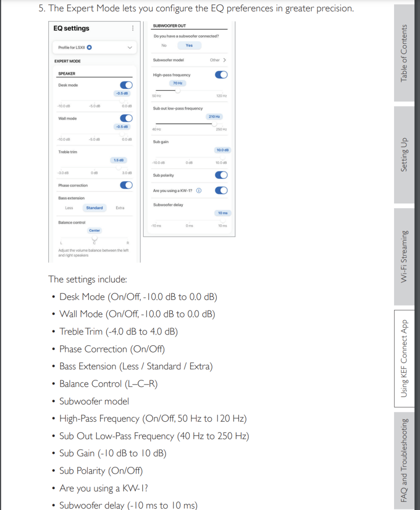Open the EQ settings three-dot menu
Image resolution: width=420 pixels, height=510 pixels.
coord(133,28)
